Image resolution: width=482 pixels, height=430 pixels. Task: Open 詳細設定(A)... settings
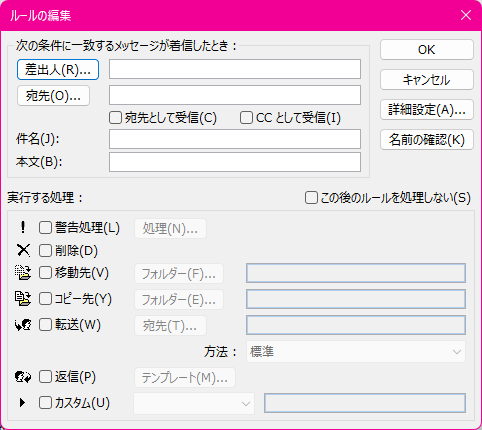(427, 109)
